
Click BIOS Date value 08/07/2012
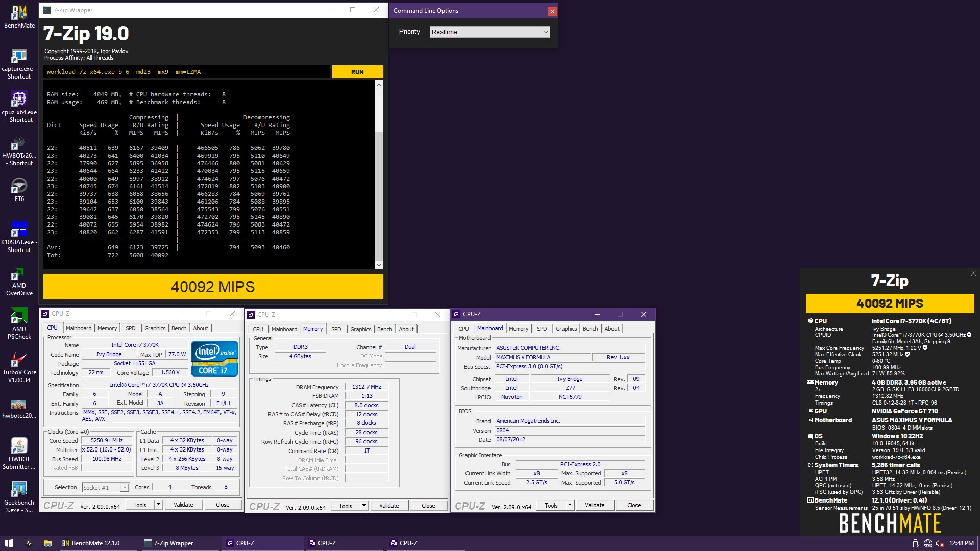(570, 440)
